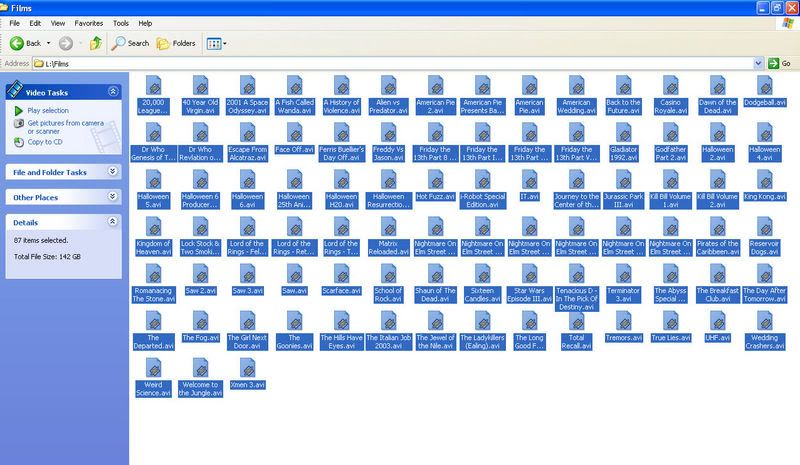
Task: Click Wedding Crashers.avi file name
Action: (x=764, y=342)
